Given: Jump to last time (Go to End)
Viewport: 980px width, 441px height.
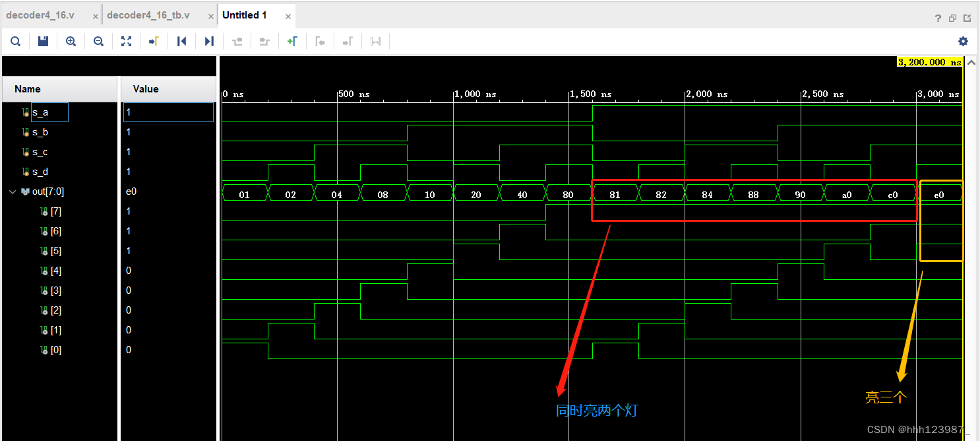Looking at the screenshot, I should (209, 42).
